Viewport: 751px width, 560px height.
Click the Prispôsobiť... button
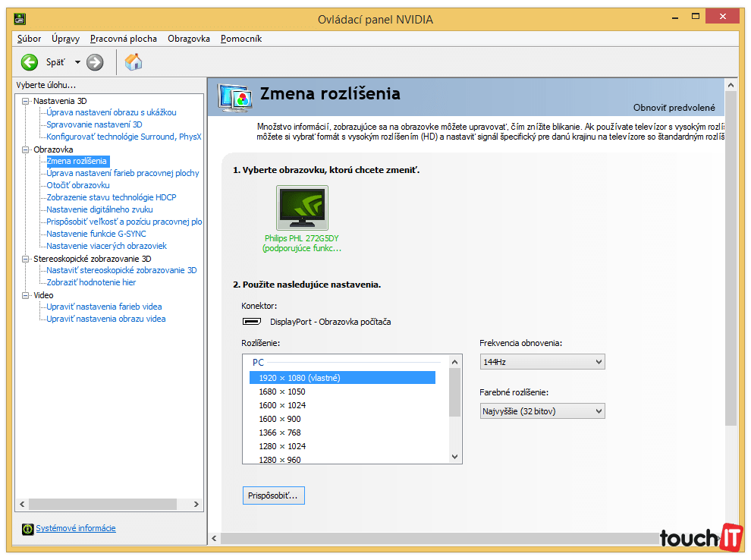pyautogui.click(x=273, y=496)
